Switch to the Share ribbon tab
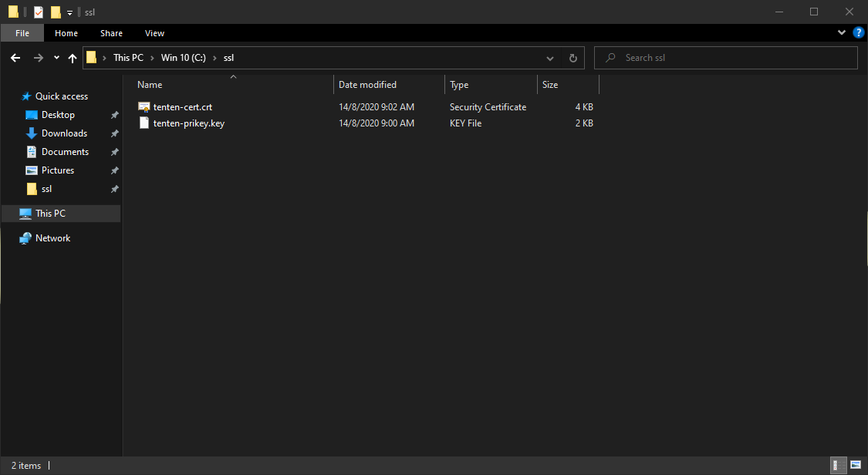The width and height of the screenshot is (868, 475). [x=111, y=33]
